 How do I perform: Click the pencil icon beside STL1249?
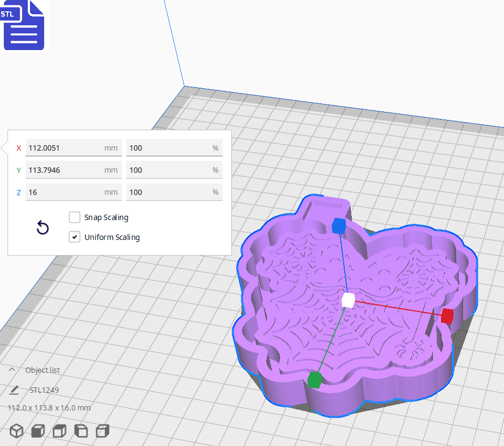point(15,390)
